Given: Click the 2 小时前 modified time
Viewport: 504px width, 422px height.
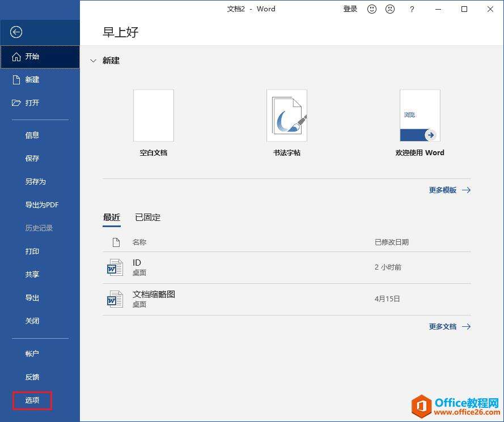Looking at the screenshot, I should (x=388, y=267).
